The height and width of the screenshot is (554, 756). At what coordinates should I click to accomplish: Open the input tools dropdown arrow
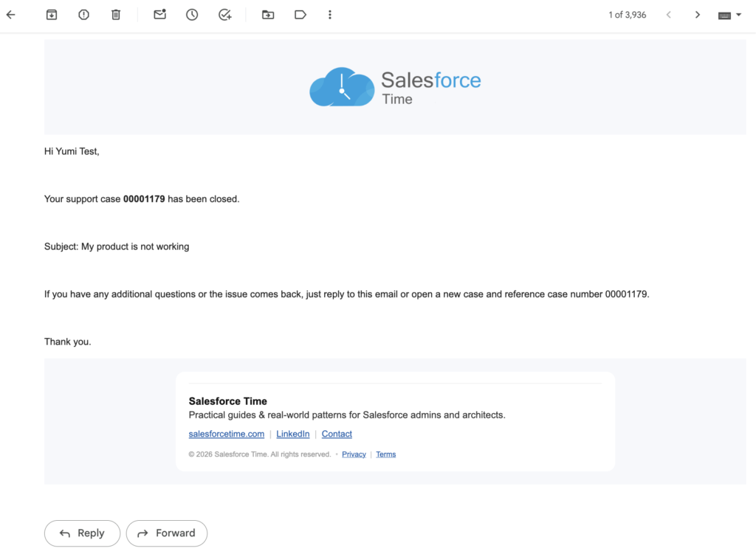[740, 14]
